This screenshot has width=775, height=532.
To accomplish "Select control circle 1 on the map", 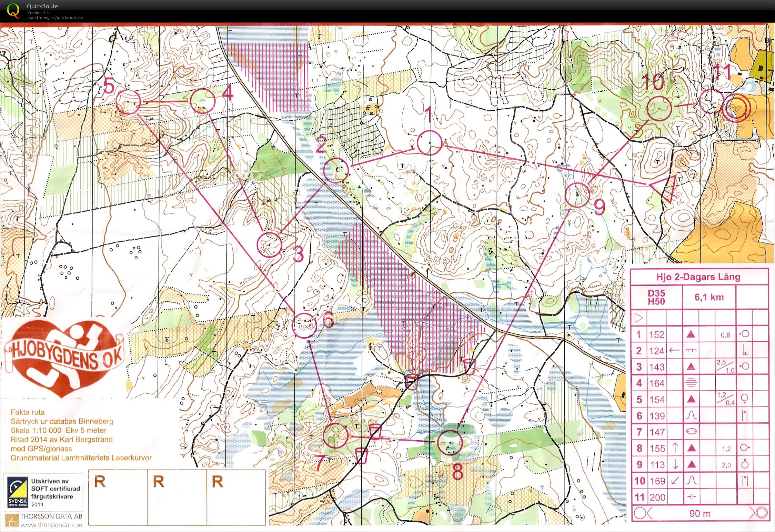I will click(x=429, y=143).
